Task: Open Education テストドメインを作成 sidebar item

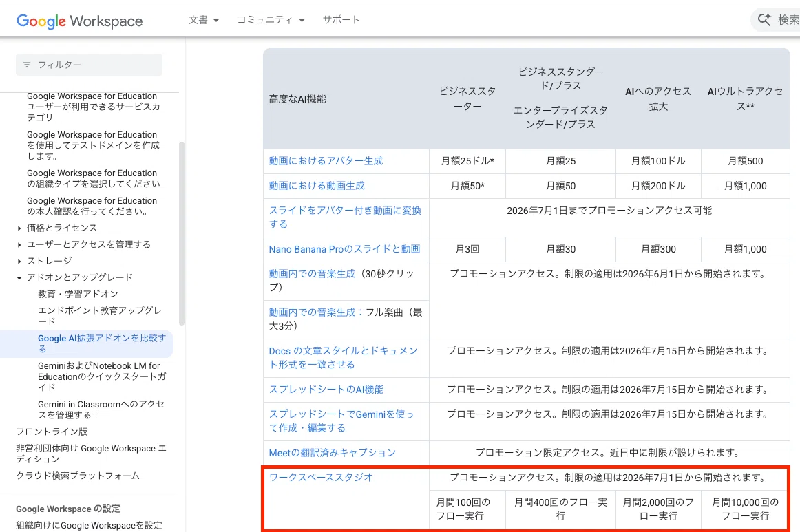Action: (94, 145)
